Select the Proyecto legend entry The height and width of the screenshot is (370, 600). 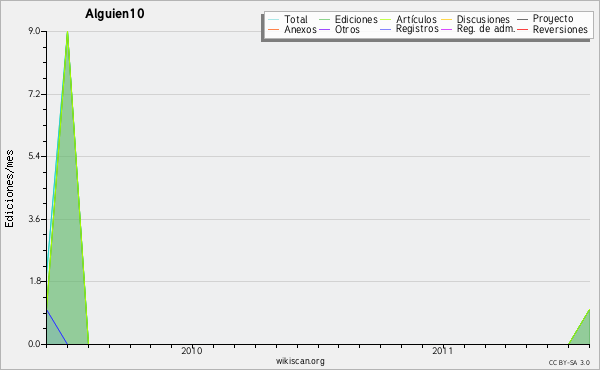coord(553,18)
